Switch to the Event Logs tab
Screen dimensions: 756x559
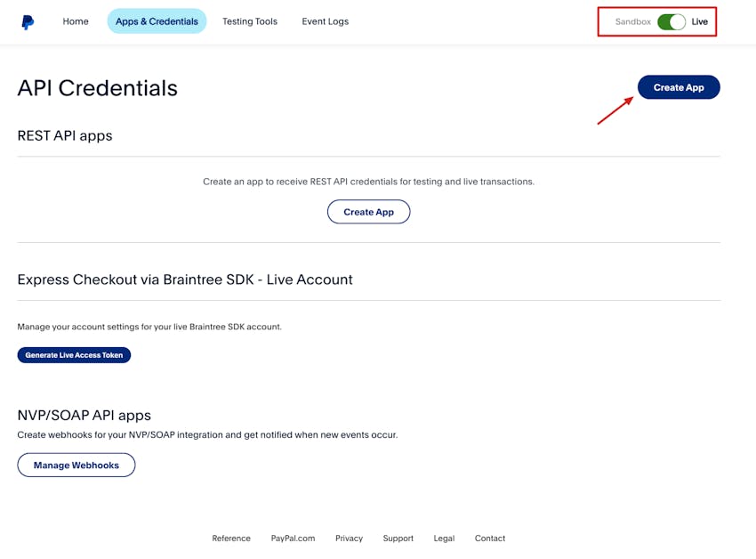(x=326, y=21)
